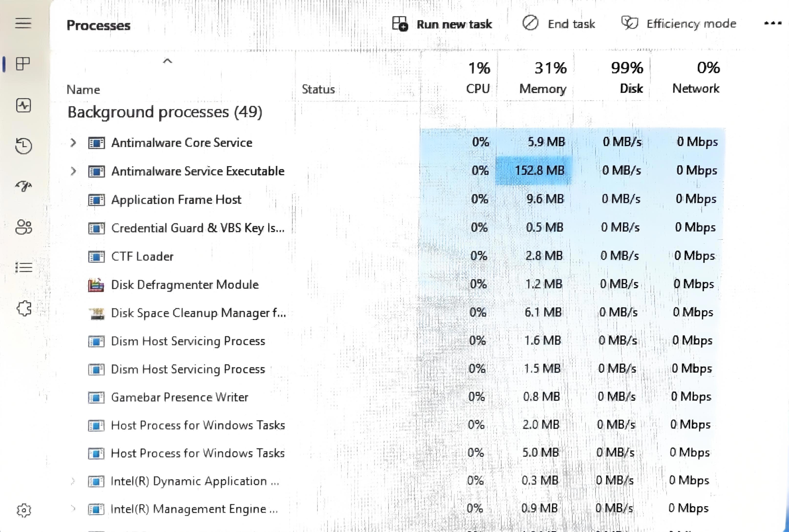Click the Antimalware Service Executable icon
This screenshot has height=532, width=789.
pos(96,171)
